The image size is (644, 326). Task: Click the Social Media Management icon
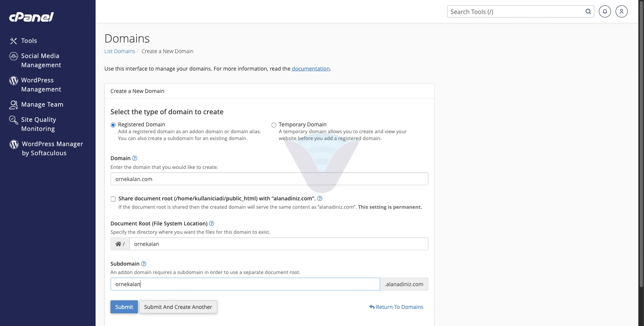tap(14, 56)
